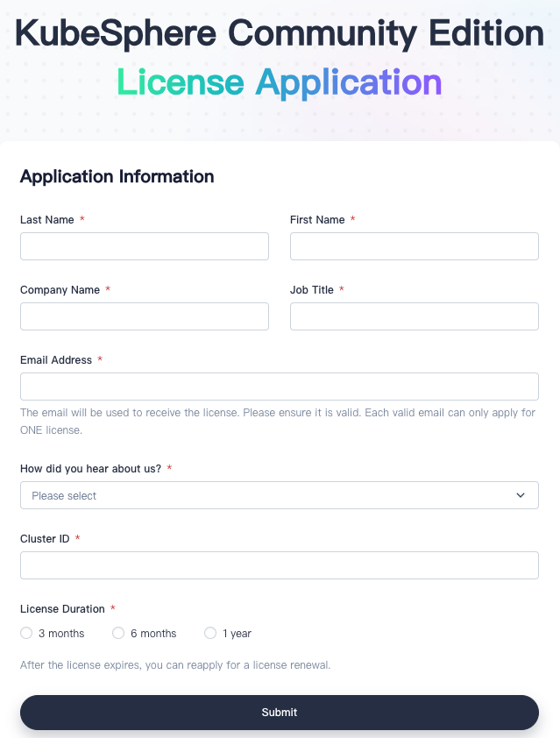Select the "1 year" license duration
Viewport: 560px width, 738px height.
[210, 633]
